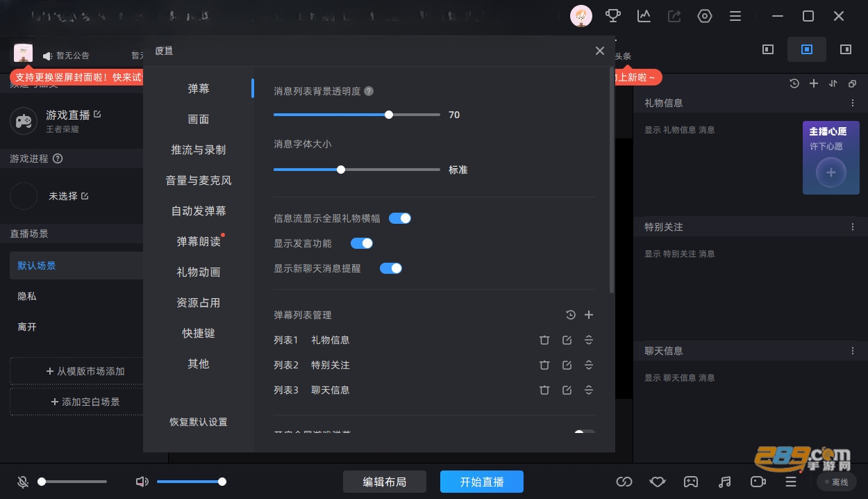Click 添加空白场景 button
The image size is (868, 499).
click(77, 402)
